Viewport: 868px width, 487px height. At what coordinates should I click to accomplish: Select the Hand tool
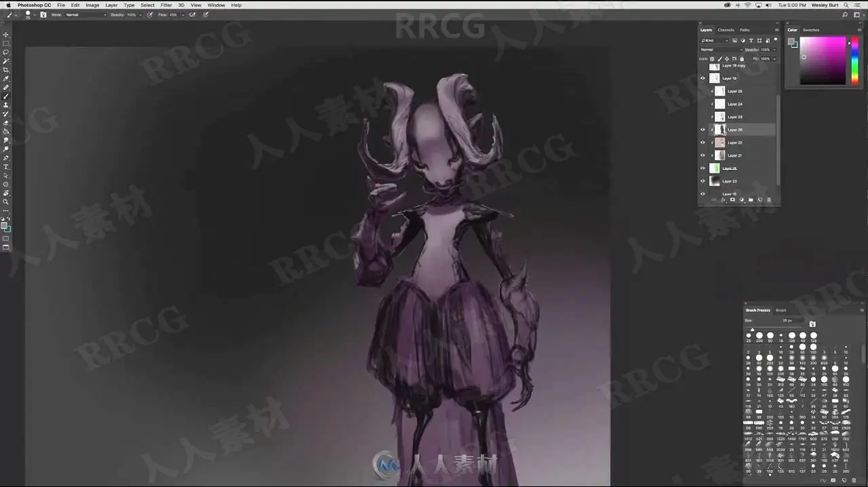[x=6, y=193]
